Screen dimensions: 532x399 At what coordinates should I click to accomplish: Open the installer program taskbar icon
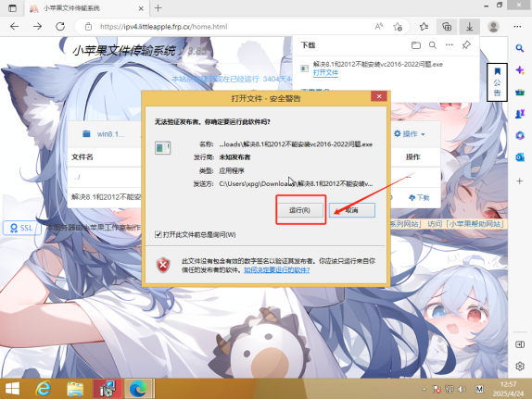108,389
